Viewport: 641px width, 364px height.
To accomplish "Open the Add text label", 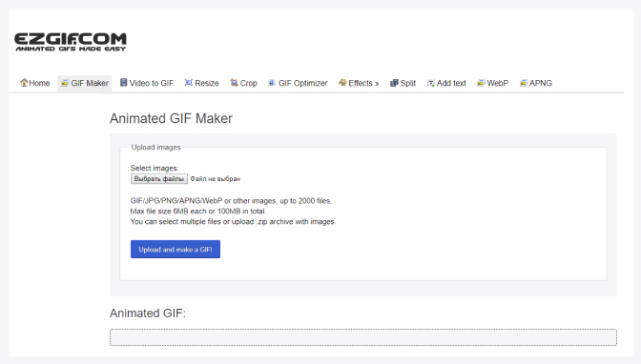I will tap(451, 83).
